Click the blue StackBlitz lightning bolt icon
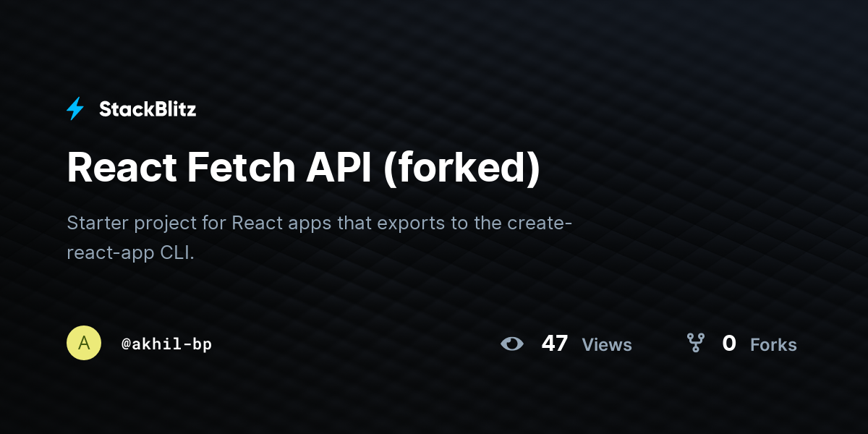Screen dimensions: 868x434 [75, 109]
